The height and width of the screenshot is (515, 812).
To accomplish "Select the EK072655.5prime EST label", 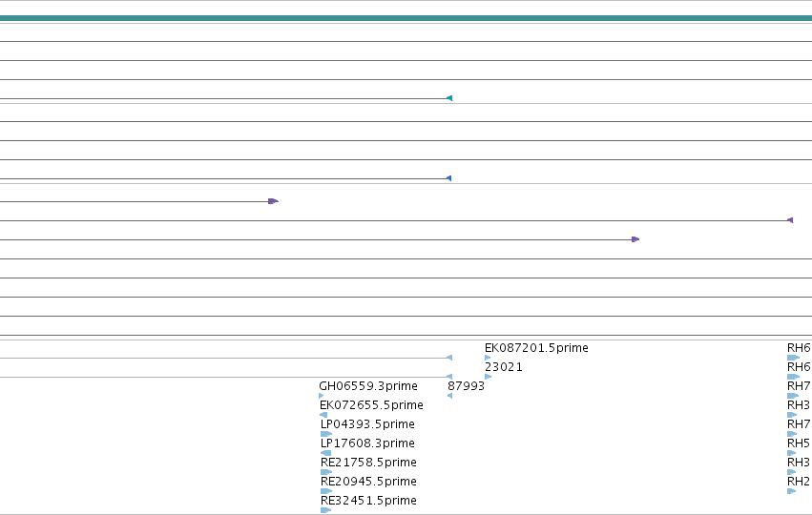I will [x=371, y=405].
